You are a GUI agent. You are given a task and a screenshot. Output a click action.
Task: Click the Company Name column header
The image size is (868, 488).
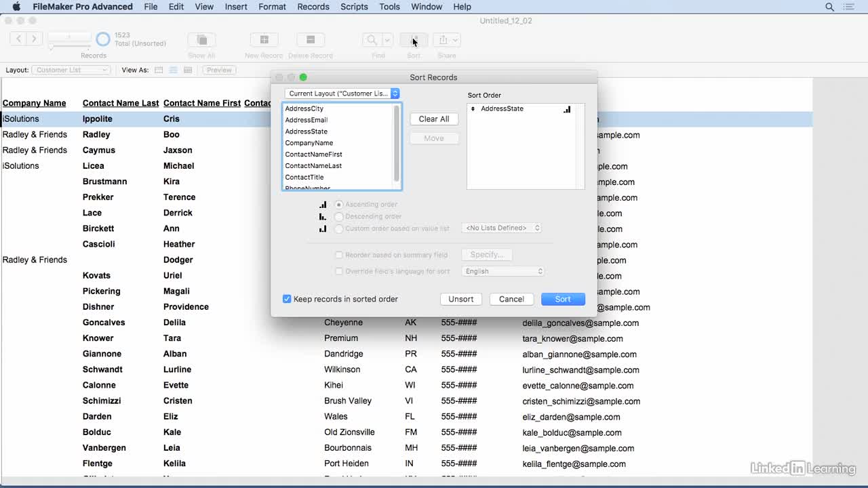[34, 103]
